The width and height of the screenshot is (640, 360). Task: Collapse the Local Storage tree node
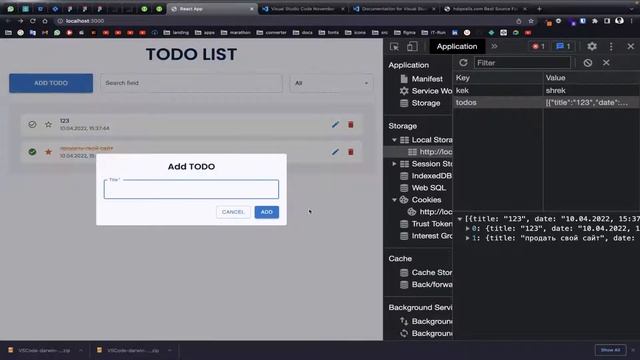pyautogui.click(x=394, y=140)
